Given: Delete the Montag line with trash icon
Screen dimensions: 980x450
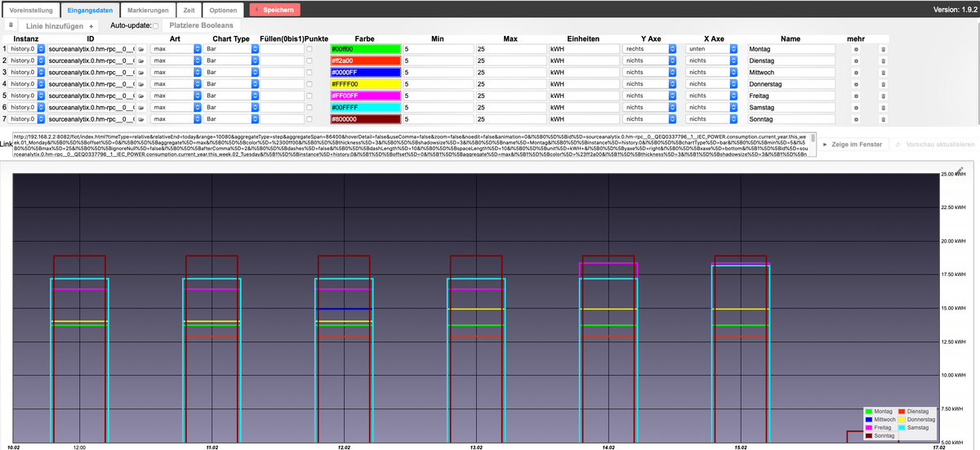Looking at the screenshot, I should tap(882, 49).
